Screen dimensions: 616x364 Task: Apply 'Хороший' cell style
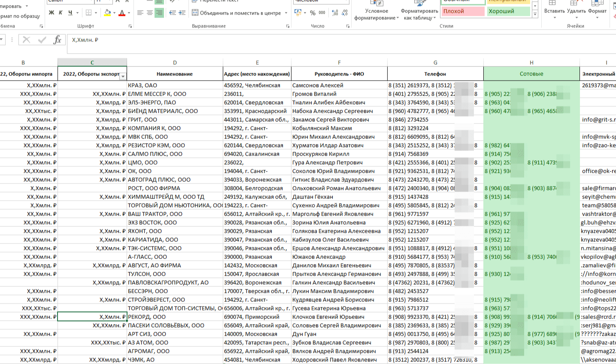(x=508, y=11)
